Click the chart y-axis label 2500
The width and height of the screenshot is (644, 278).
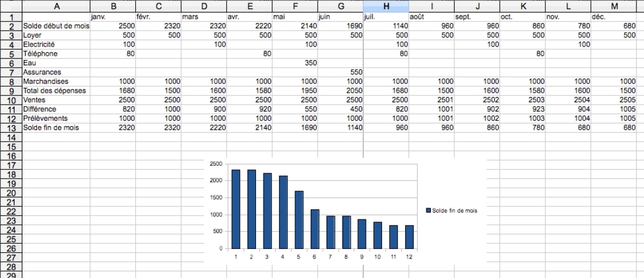click(x=216, y=164)
